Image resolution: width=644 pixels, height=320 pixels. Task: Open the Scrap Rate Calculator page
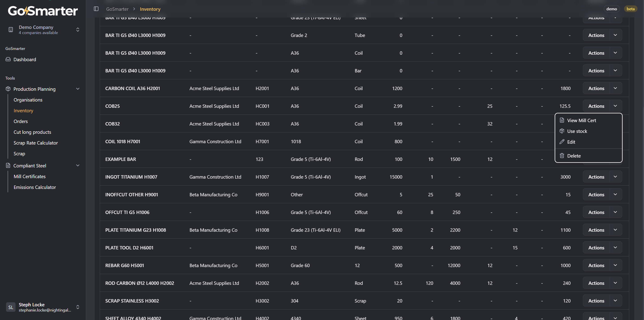[35, 143]
